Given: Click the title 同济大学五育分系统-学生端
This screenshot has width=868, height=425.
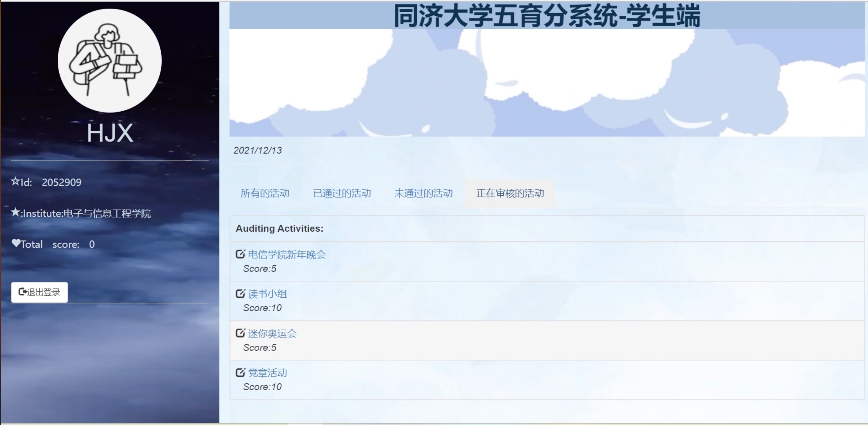Looking at the screenshot, I should pyautogui.click(x=547, y=16).
